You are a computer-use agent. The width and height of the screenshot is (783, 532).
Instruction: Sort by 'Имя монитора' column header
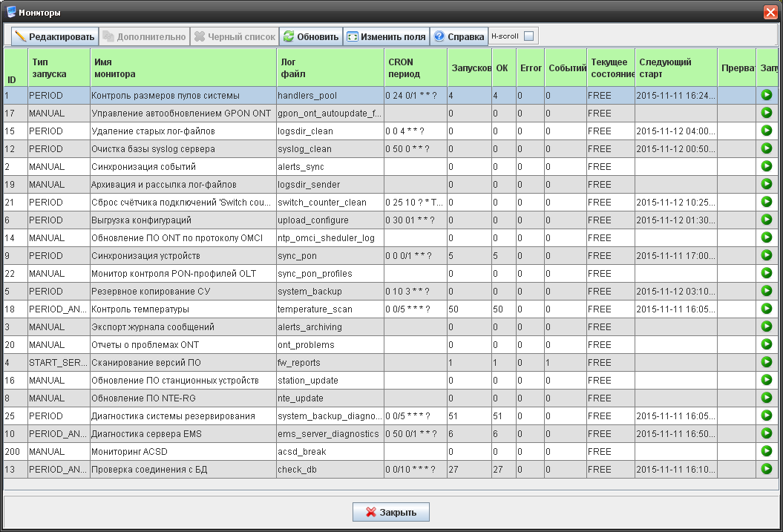pos(183,68)
